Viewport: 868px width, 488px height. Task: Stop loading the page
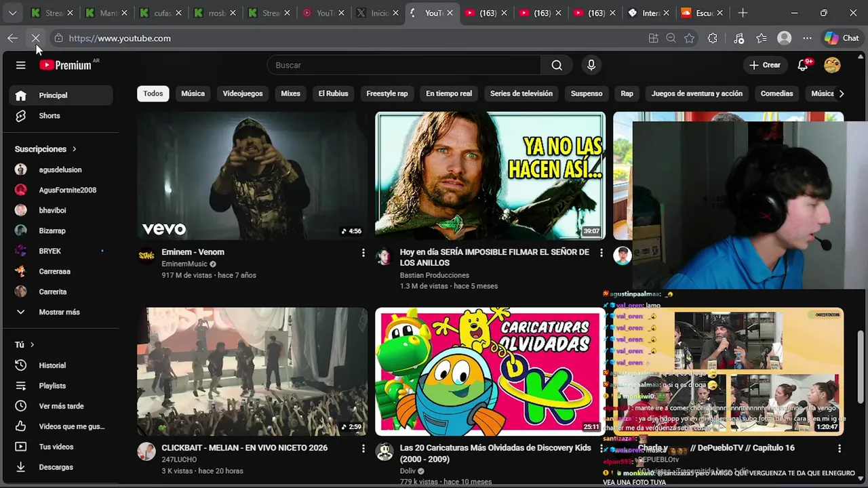point(36,39)
